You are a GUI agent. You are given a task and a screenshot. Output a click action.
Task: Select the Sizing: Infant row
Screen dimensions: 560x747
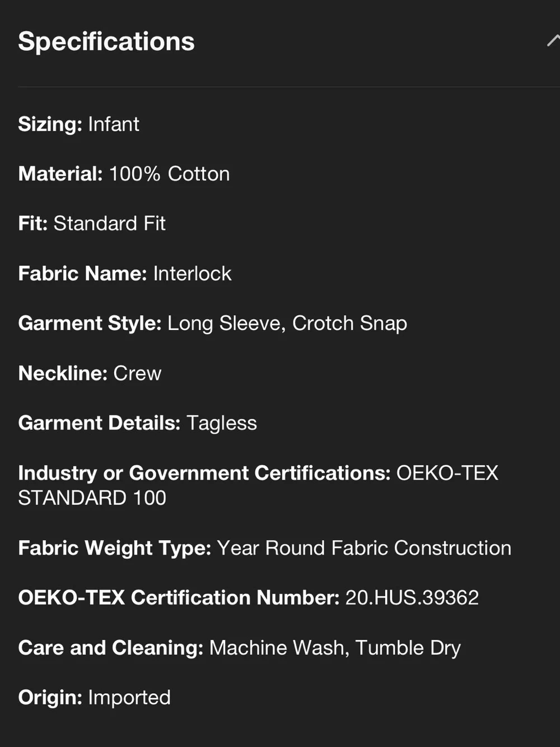pos(78,124)
